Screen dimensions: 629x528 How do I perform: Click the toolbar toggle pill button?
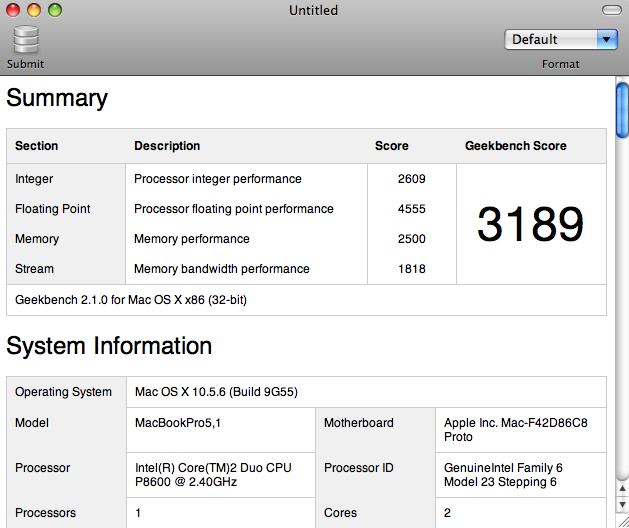tap(611, 10)
